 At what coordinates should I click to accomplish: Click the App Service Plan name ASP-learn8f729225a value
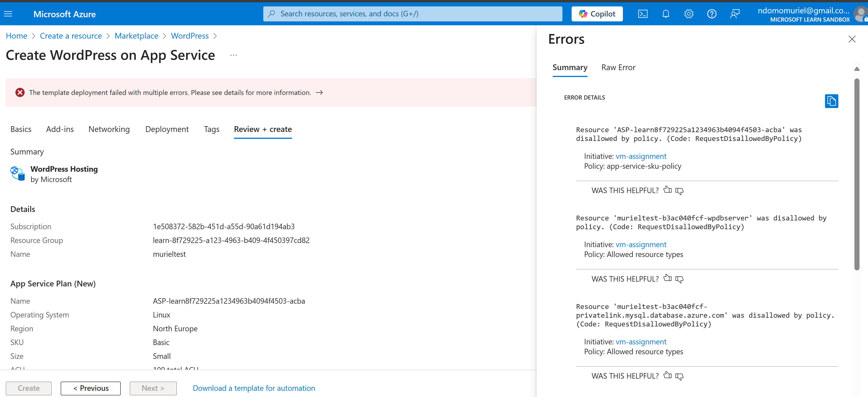point(229,301)
